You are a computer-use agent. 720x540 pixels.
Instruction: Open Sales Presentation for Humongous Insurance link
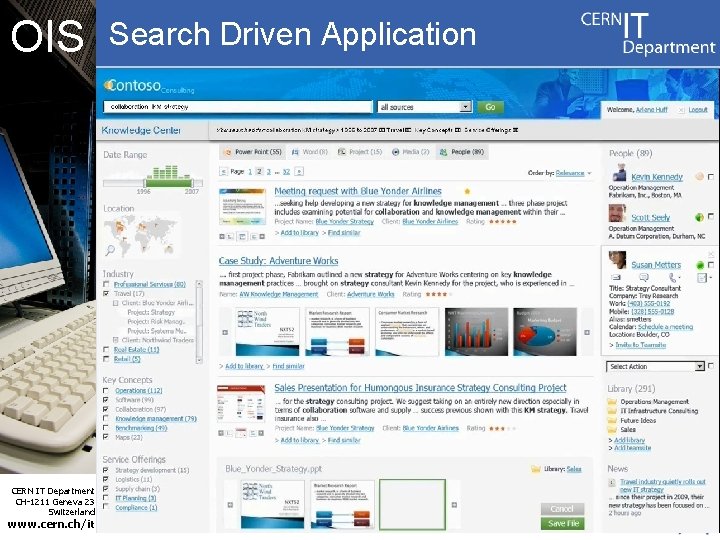(x=420, y=388)
